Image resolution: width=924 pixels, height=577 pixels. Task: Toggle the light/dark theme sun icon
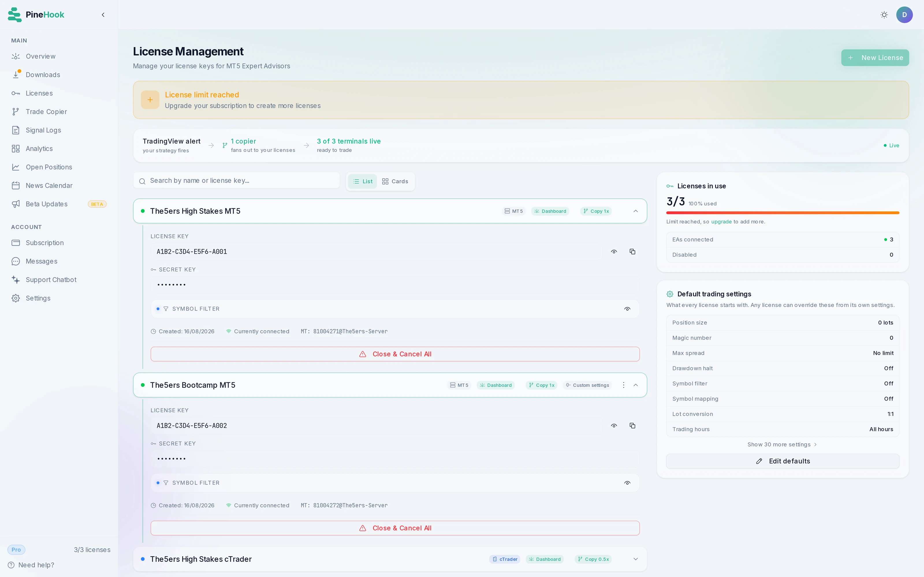(884, 15)
